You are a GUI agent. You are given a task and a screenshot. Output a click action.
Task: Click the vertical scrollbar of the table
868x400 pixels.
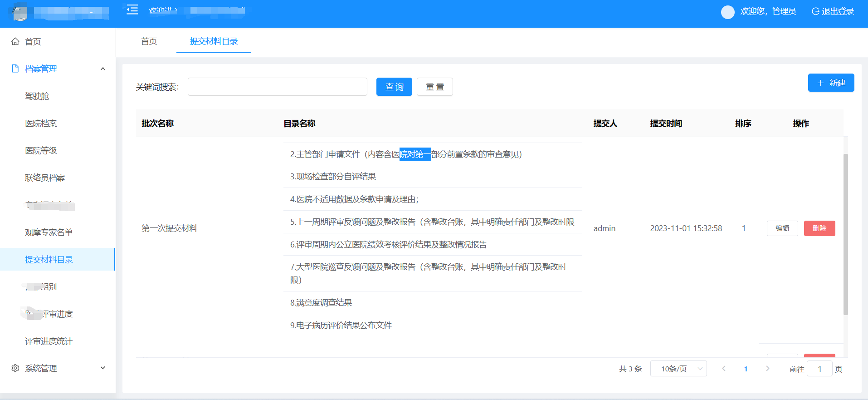845,234
